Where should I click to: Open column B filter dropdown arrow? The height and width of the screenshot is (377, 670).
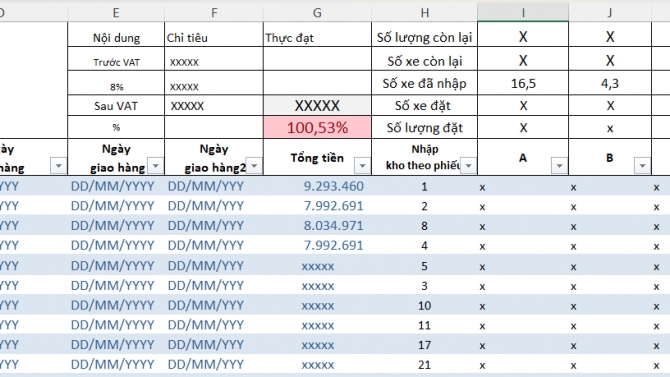point(642,165)
